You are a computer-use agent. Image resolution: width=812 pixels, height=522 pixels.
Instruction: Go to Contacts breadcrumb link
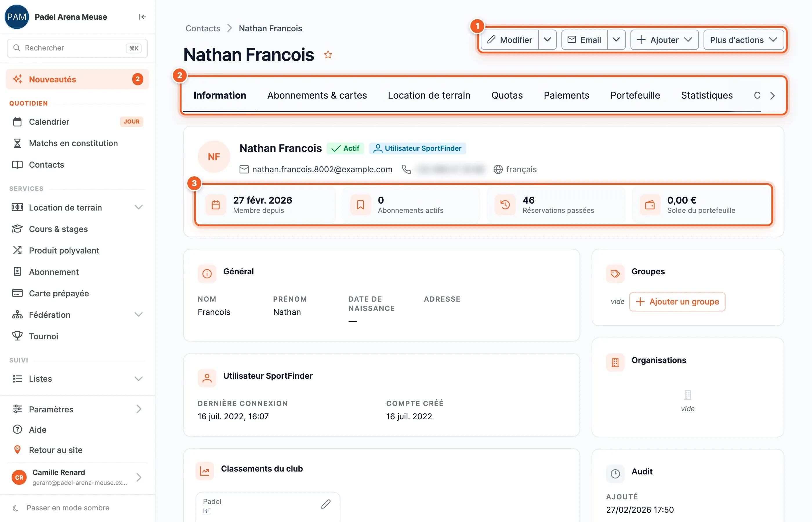tap(203, 28)
